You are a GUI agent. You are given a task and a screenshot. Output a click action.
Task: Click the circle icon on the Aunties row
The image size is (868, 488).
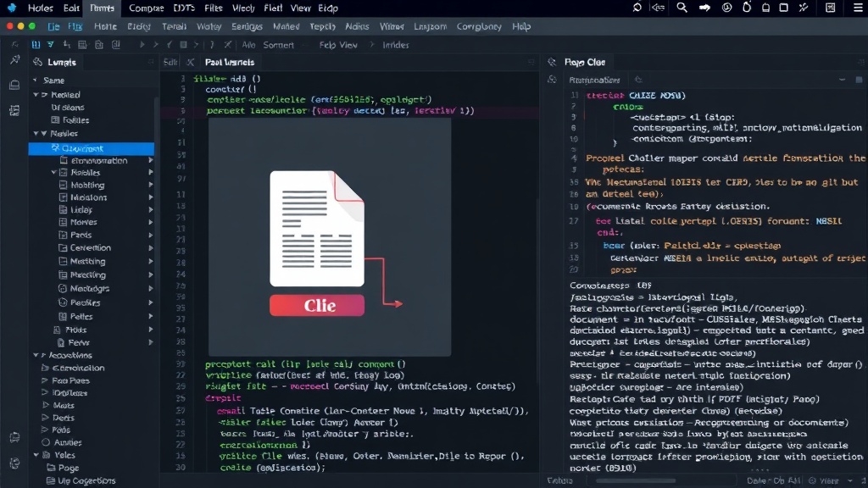[46, 442]
